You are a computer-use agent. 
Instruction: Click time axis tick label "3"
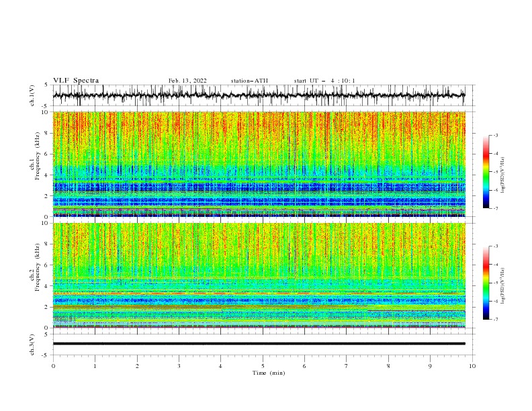pyautogui.click(x=179, y=366)
